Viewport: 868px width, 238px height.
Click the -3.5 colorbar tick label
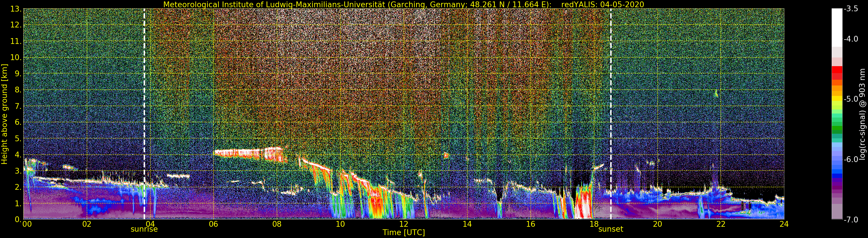(x=851, y=9)
